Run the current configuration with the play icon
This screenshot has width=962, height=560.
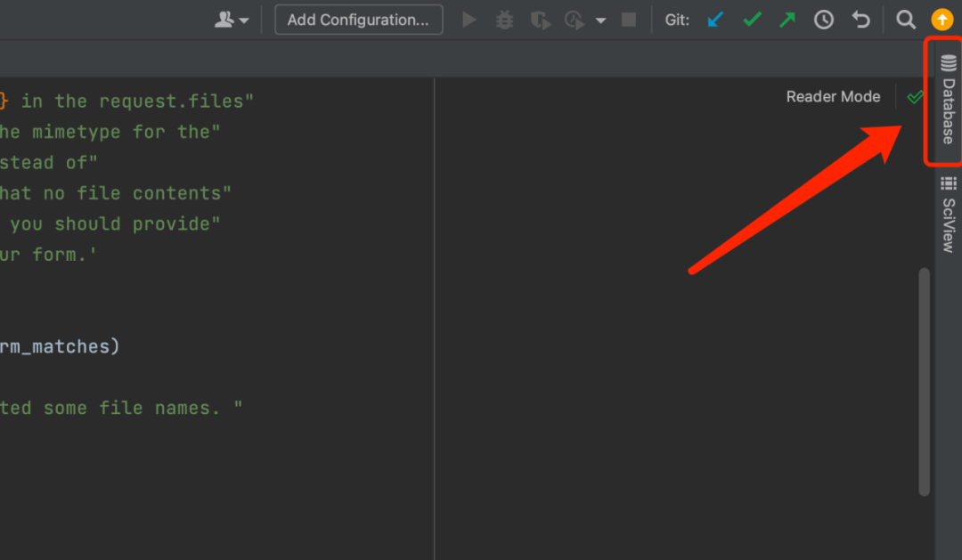coord(469,19)
